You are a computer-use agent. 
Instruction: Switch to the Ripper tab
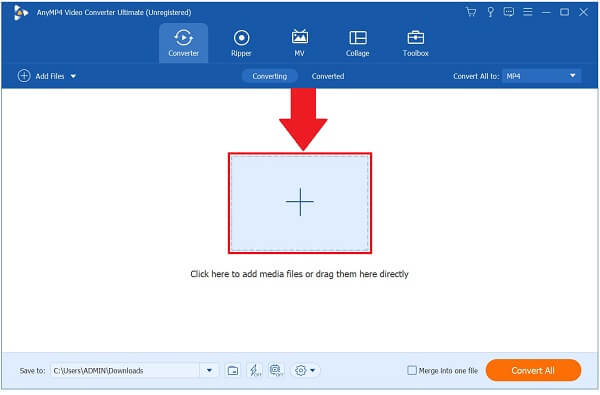click(x=241, y=43)
